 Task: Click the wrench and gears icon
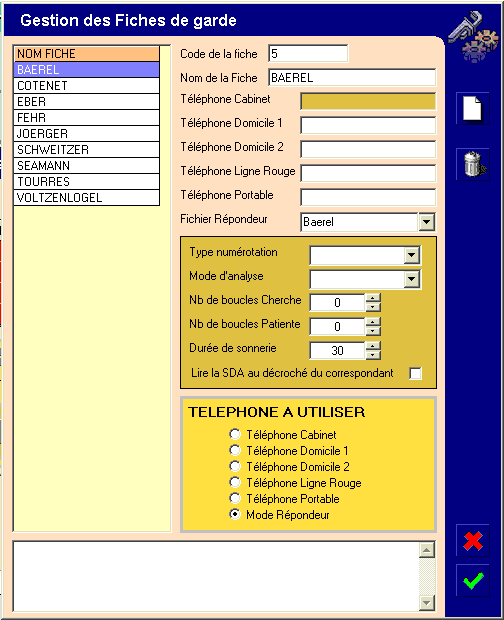473,36
